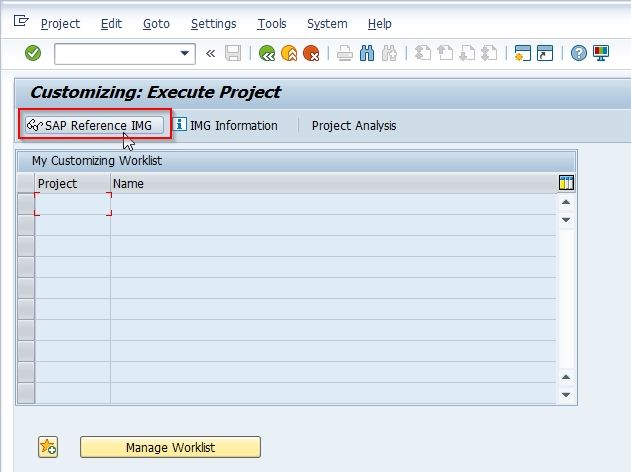The image size is (631, 472).
Task: Click the upper scroll-down arrow of the worklist
Action: click(x=566, y=220)
